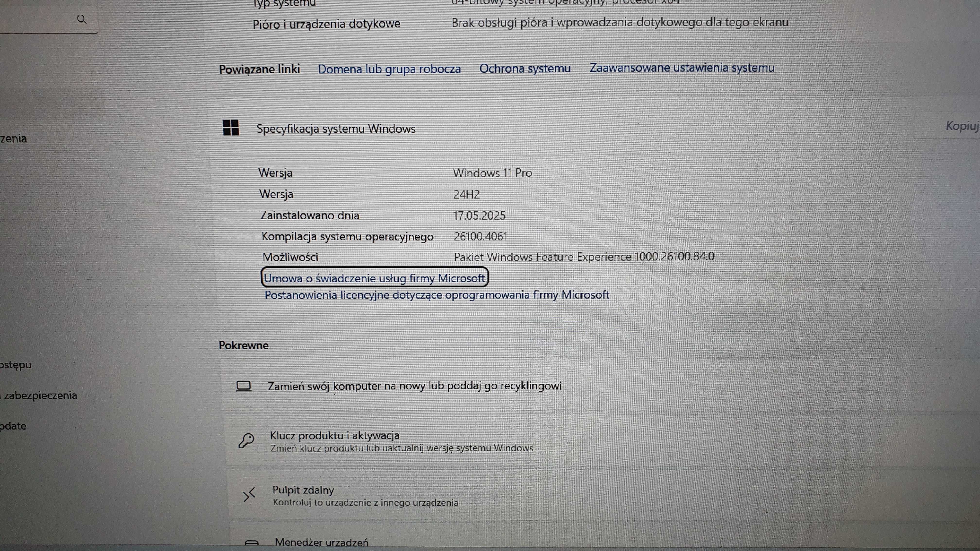Open Zaawansowane ustawienia systemu link

[x=682, y=68]
